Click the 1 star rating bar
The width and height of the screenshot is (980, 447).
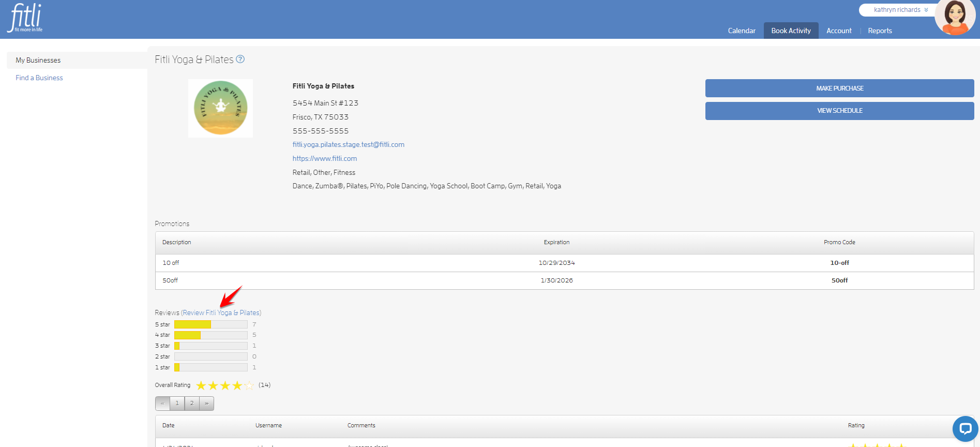point(211,367)
